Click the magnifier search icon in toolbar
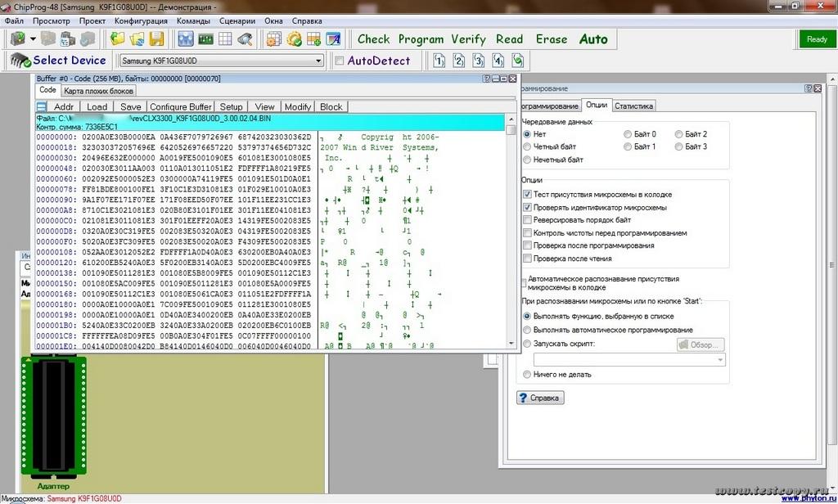Image resolution: width=838 pixels, height=504 pixels. coord(245,39)
